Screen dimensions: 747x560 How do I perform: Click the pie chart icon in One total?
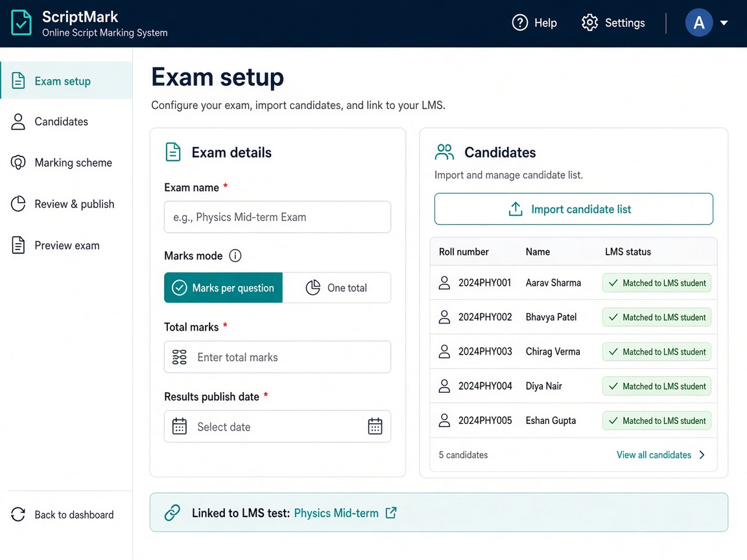coord(313,288)
